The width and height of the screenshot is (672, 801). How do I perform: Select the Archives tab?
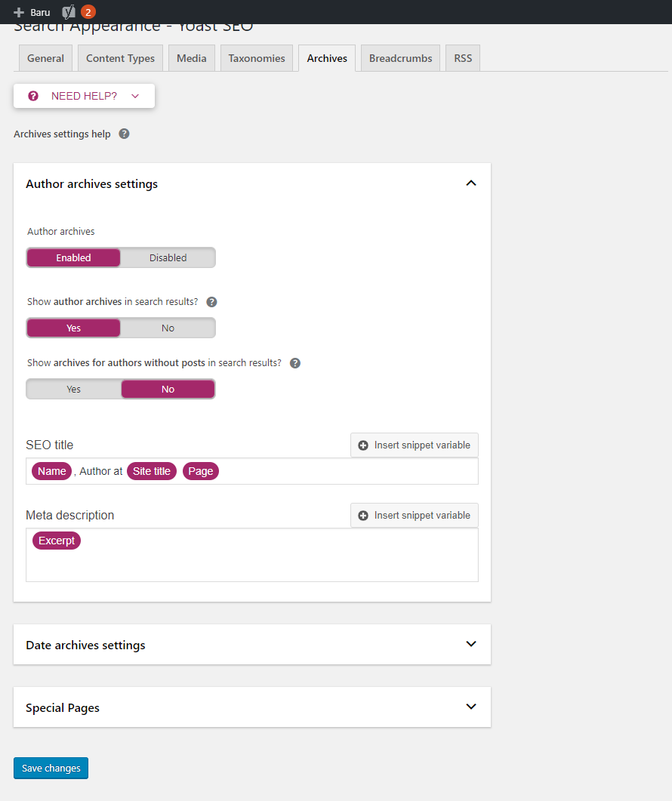pyautogui.click(x=327, y=58)
